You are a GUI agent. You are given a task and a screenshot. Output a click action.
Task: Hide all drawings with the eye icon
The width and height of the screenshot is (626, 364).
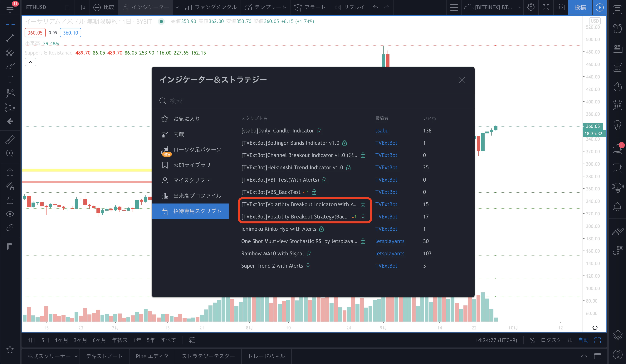[x=10, y=214]
